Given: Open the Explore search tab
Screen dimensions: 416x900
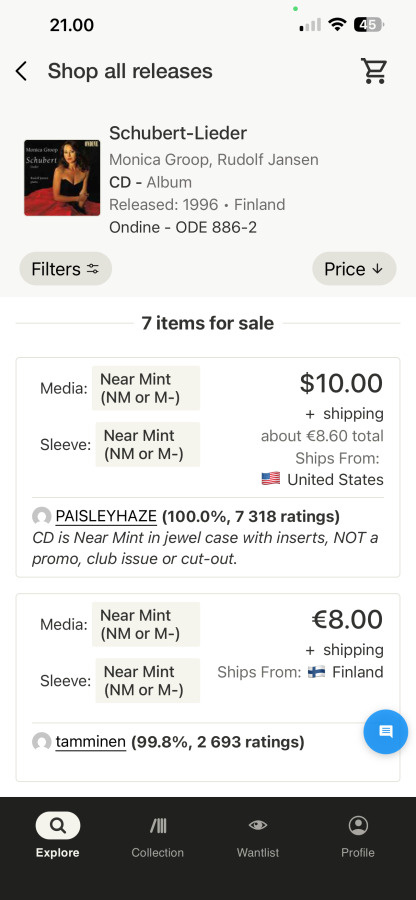Looking at the screenshot, I should click(x=57, y=836).
